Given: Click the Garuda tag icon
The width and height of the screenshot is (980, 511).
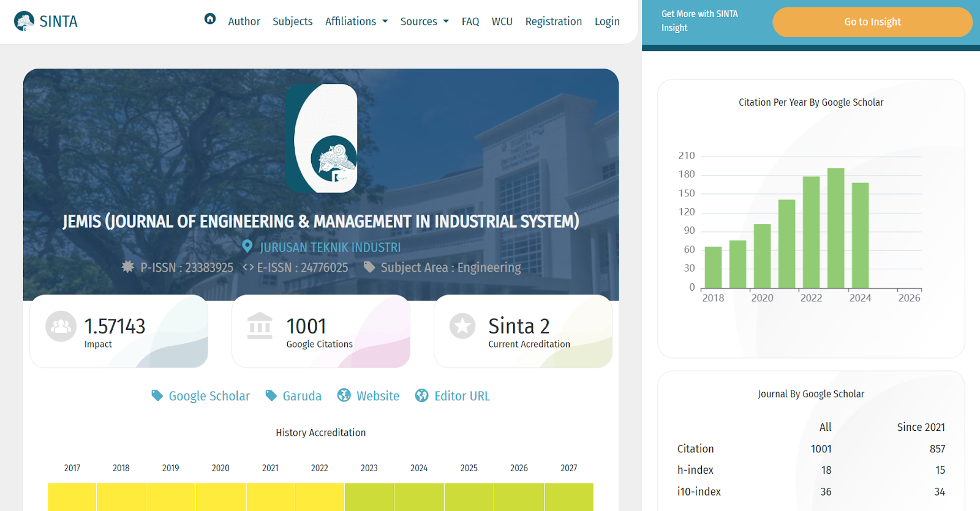Looking at the screenshot, I should [x=271, y=396].
